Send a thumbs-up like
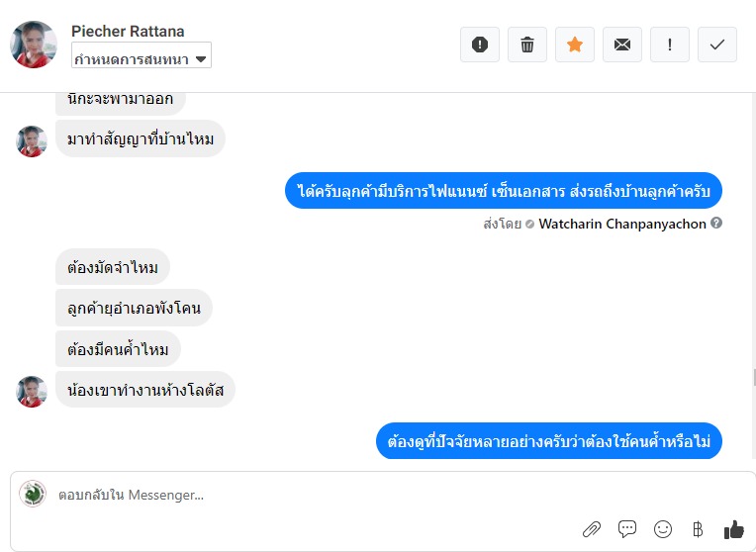The height and width of the screenshot is (552, 756). (x=733, y=529)
